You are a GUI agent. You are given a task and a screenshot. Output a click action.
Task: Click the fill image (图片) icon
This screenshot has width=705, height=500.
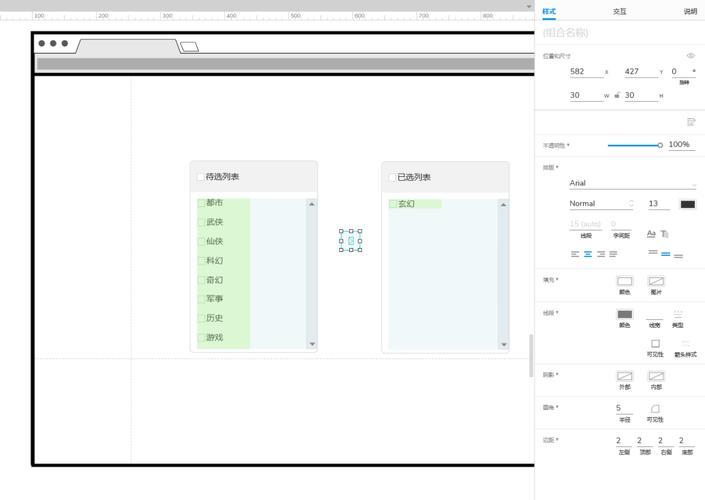point(656,281)
